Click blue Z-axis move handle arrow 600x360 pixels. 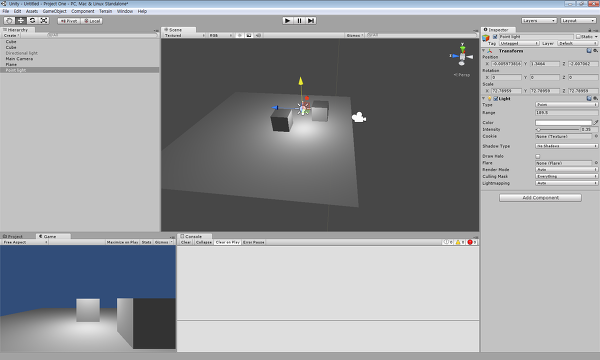pos(275,108)
